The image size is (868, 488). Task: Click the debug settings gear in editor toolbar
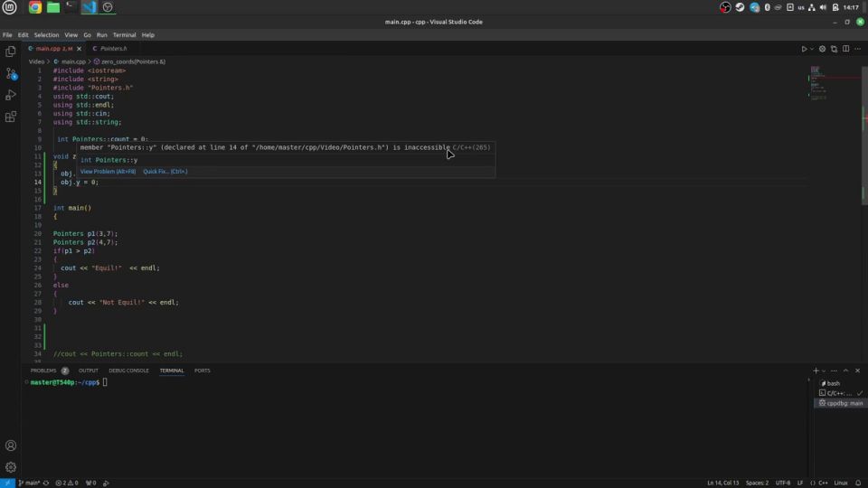click(822, 49)
